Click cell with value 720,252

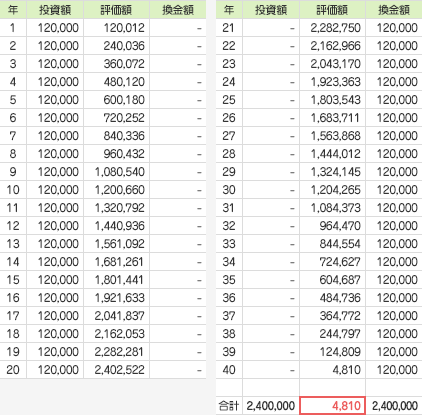pyautogui.click(x=117, y=118)
